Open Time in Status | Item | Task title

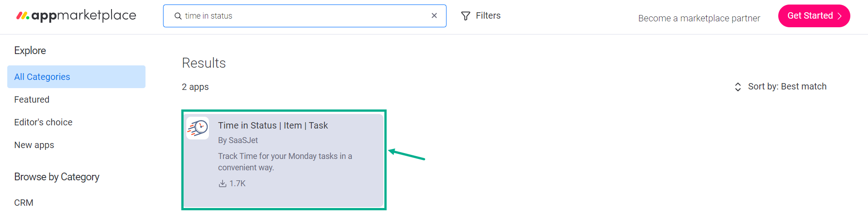273,125
